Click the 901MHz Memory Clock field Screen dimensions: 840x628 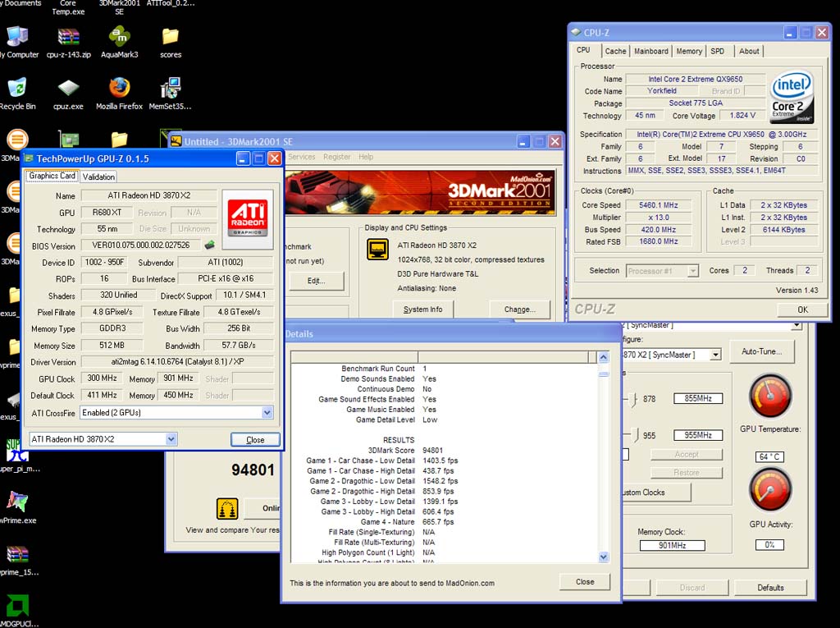(x=672, y=545)
